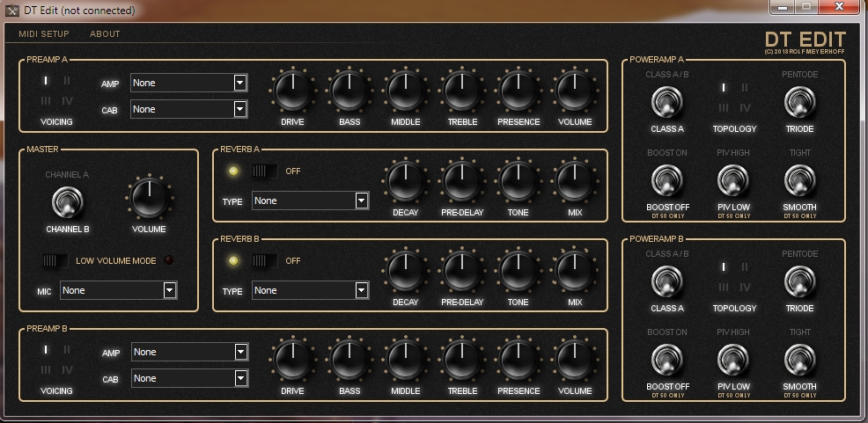Click the Reverb A DECAY knob

click(x=406, y=181)
